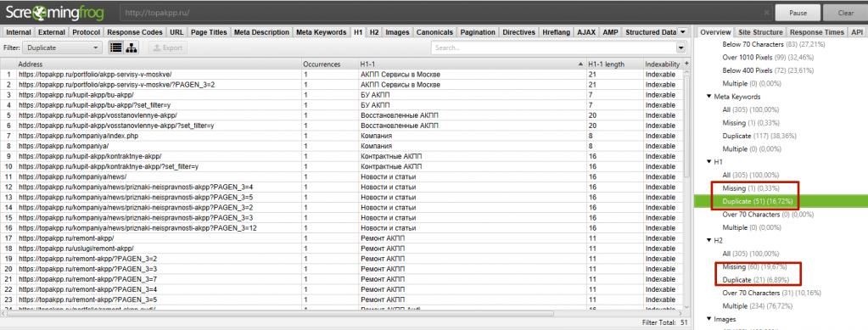Screen dimensions: 868x330
Task: Show more tabs via overflow arrow
Action: point(682,32)
